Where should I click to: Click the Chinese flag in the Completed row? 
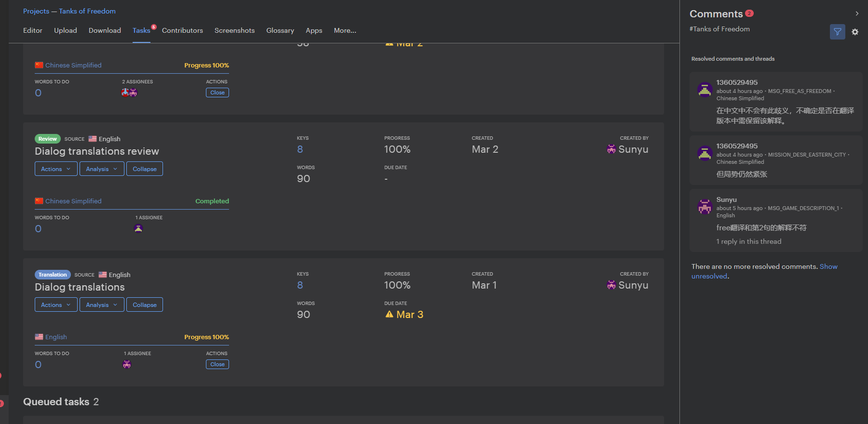(x=39, y=201)
